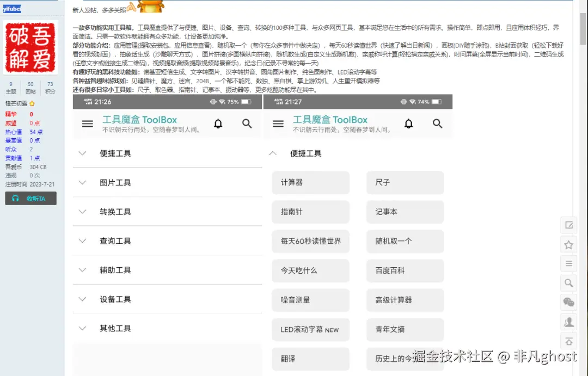Expand the 转换工具 section
This screenshot has height=376, width=588.
click(x=167, y=212)
